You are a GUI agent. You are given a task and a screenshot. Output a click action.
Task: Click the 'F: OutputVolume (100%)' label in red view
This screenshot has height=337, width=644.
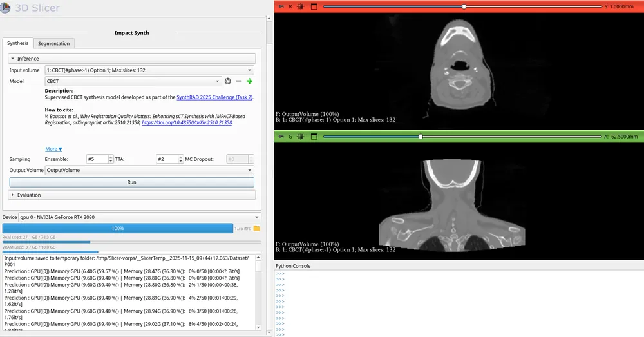pos(307,114)
